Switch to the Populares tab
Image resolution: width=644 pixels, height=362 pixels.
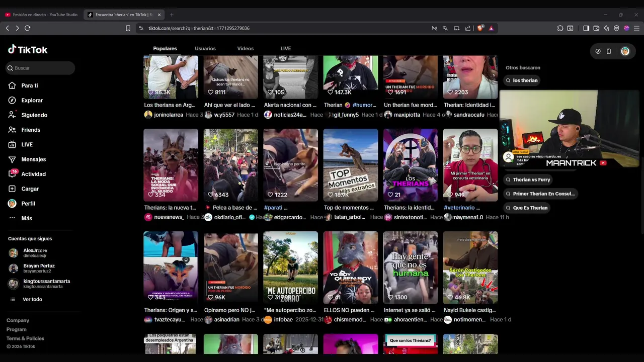tap(165, 48)
